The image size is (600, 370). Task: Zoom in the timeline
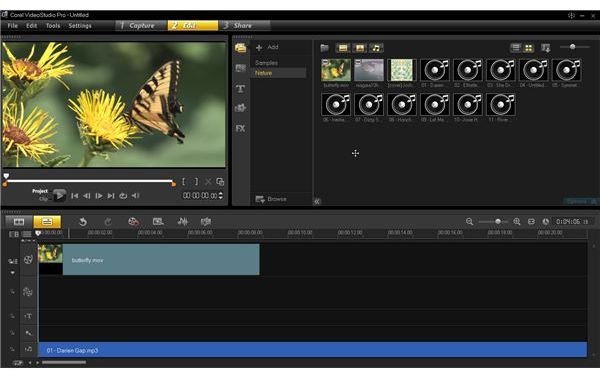point(517,222)
